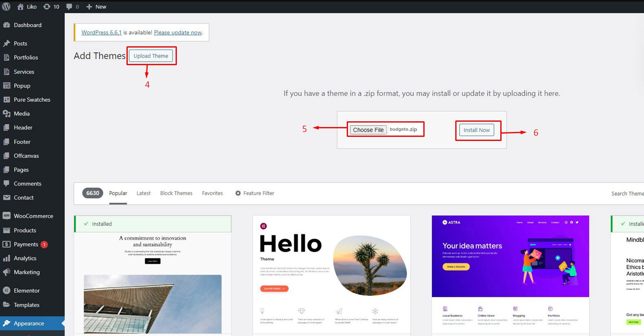Viewport: 644px width, 336px height.
Task: Open Elementor in the sidebar
Action: point(27,291)
